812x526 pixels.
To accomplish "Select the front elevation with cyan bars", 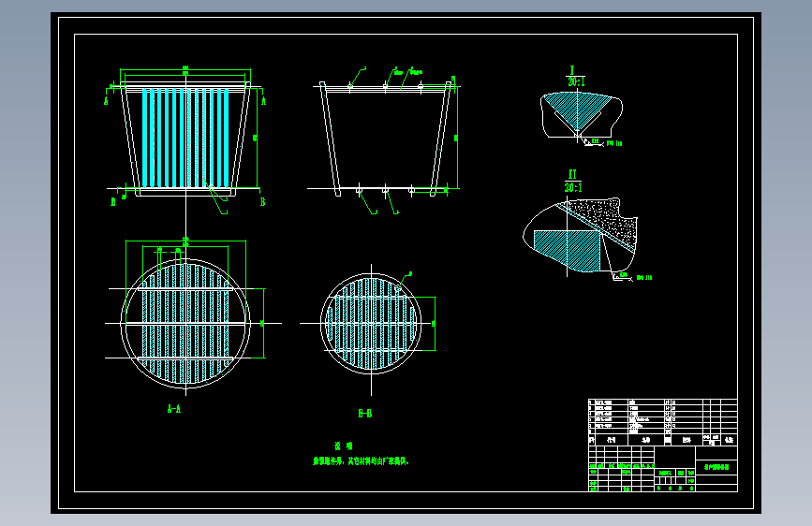I will coord(185,139).
